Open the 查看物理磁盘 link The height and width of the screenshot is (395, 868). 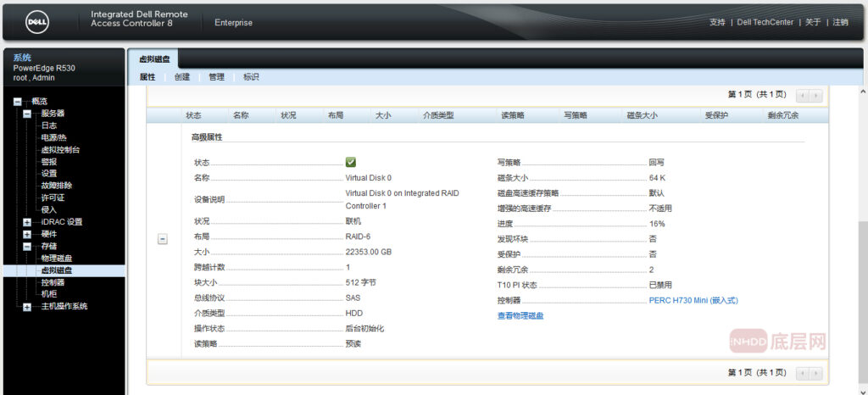(520, 315)
